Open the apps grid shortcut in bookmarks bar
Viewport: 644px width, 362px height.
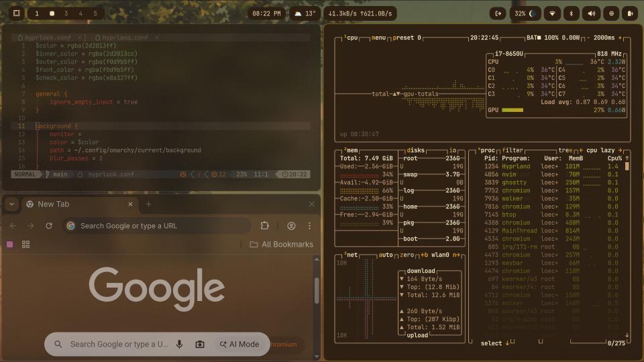[x=26, y=245]
